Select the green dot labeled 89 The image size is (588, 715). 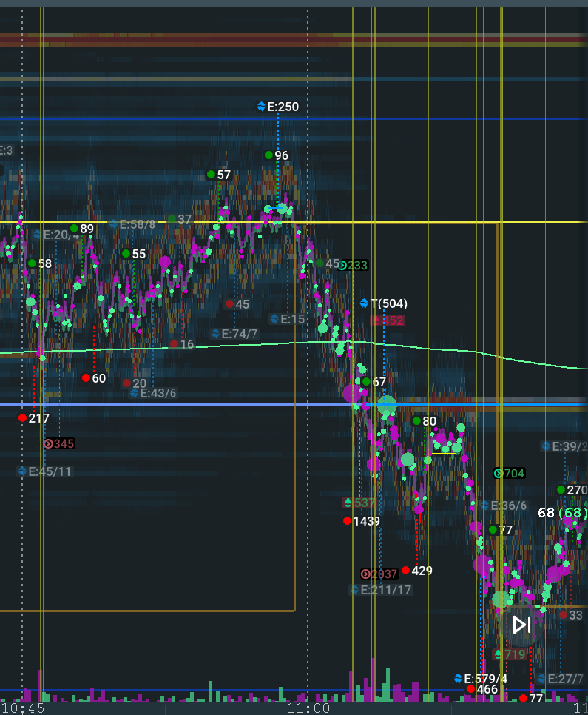point(74,229)
